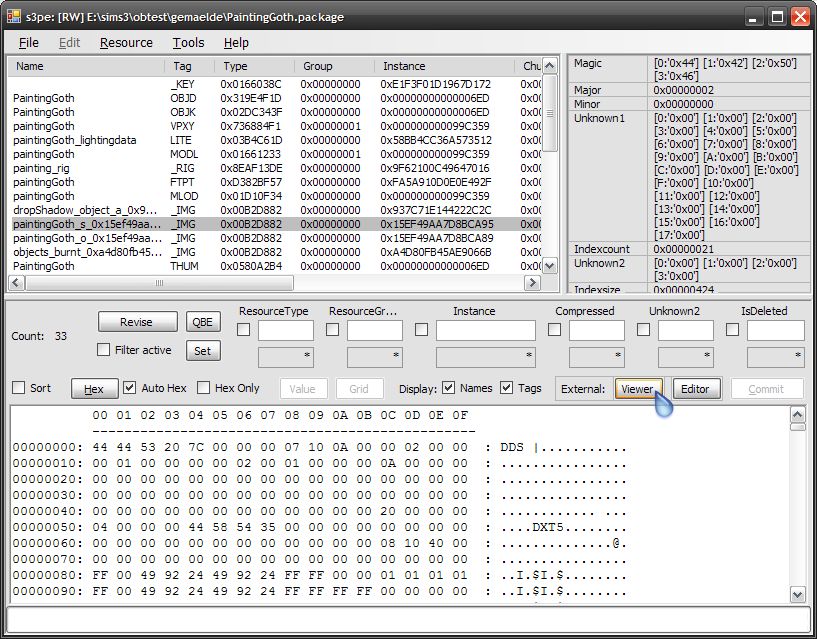Click hex view scroll-up arrow
The width and height of the screenshot is (817, 639).
pyautogui.click(x=797, y=414)
